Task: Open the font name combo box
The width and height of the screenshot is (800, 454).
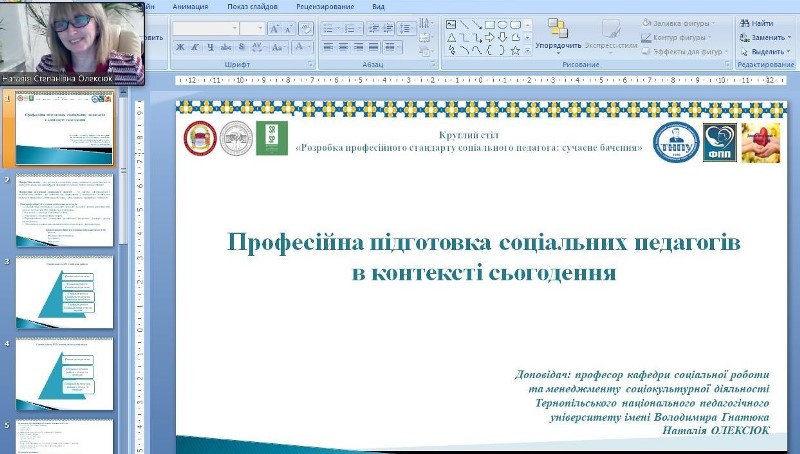Action: [x=206, y=29]
